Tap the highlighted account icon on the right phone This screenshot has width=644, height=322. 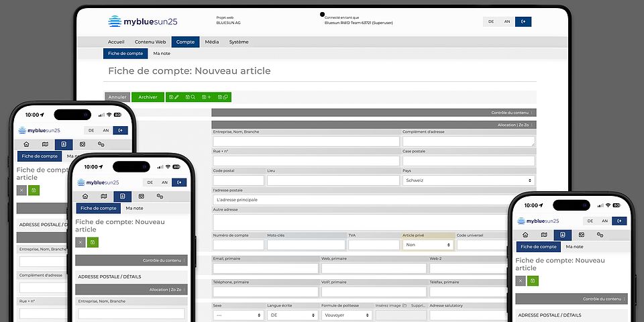(x=563, y=235)
